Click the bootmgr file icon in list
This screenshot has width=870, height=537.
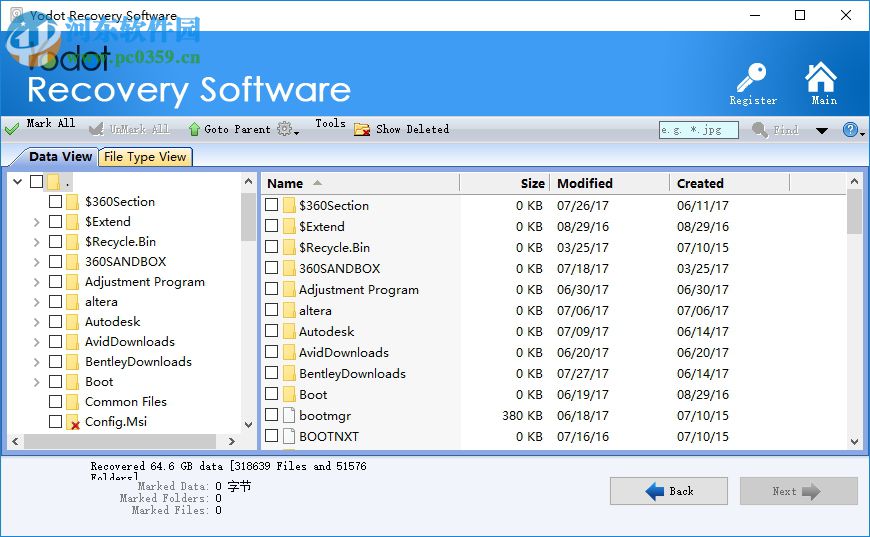289,415
